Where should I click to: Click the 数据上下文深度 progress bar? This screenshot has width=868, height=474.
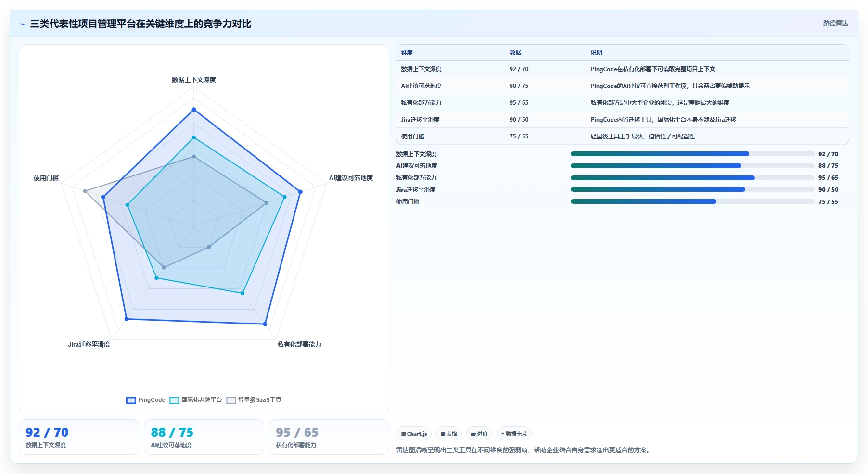tap(692, 154)
